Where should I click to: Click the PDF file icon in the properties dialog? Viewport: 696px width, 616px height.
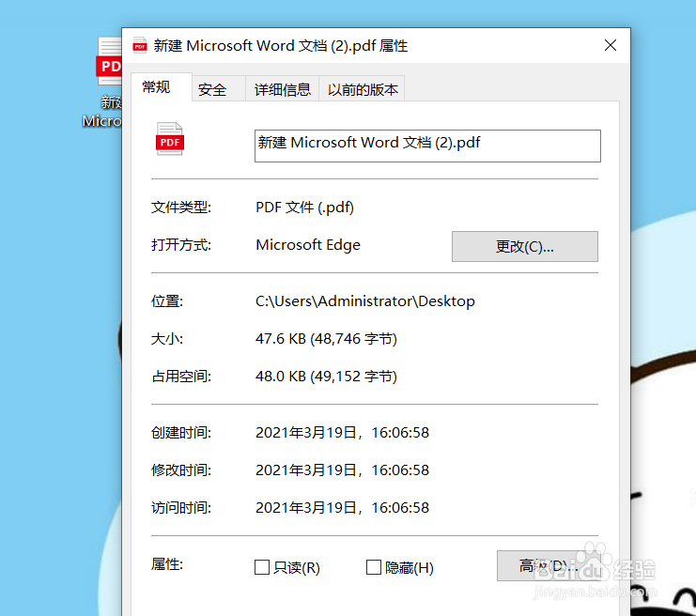[170, 139]
